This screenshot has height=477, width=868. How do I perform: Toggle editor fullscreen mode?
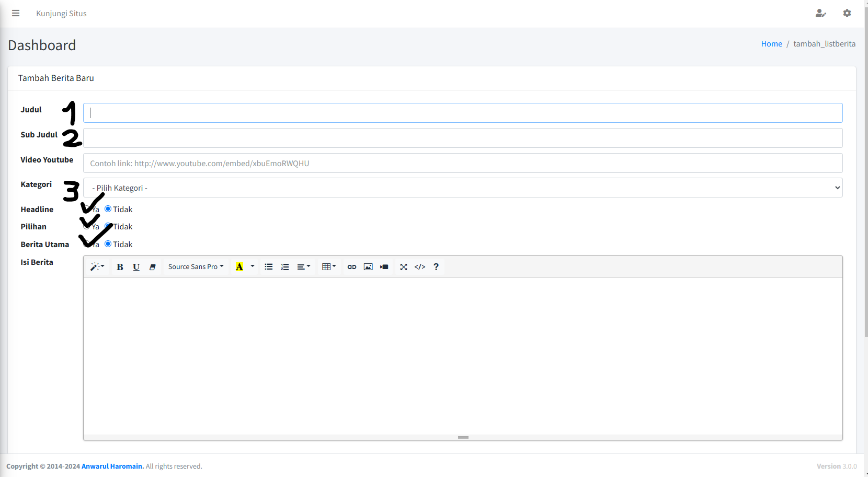[404, 266]
